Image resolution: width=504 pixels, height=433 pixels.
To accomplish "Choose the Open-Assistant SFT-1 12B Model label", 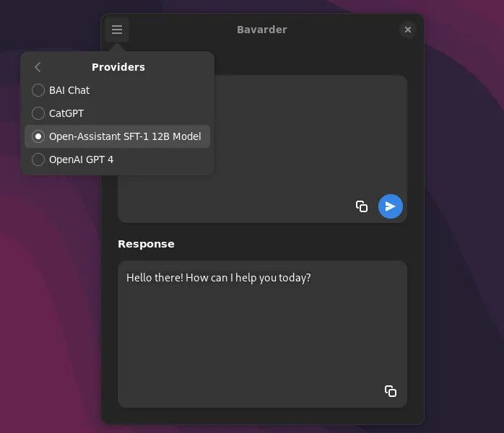I will pos(125,136).
